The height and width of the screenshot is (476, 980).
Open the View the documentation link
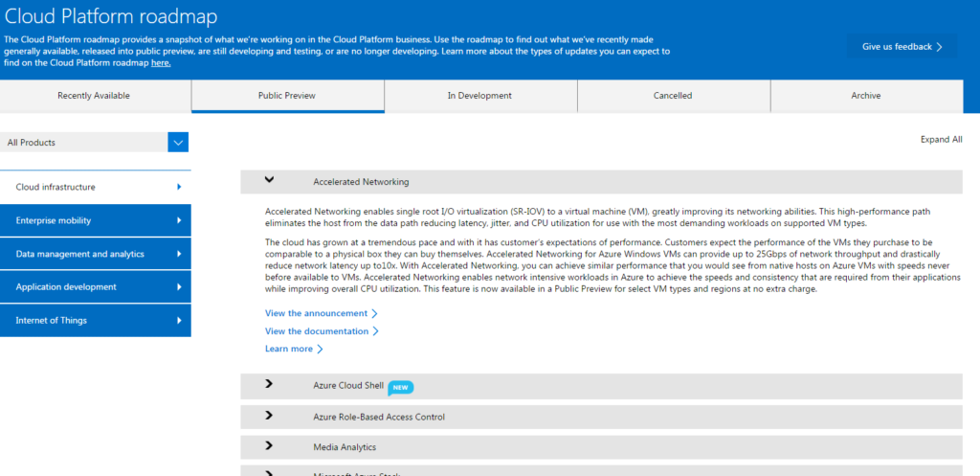(317, 330)
